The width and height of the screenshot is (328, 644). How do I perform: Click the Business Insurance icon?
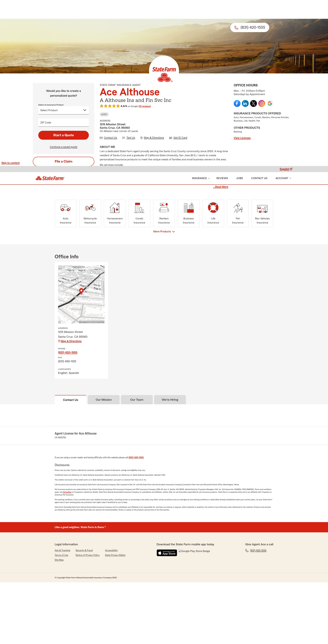pos(189,208)
